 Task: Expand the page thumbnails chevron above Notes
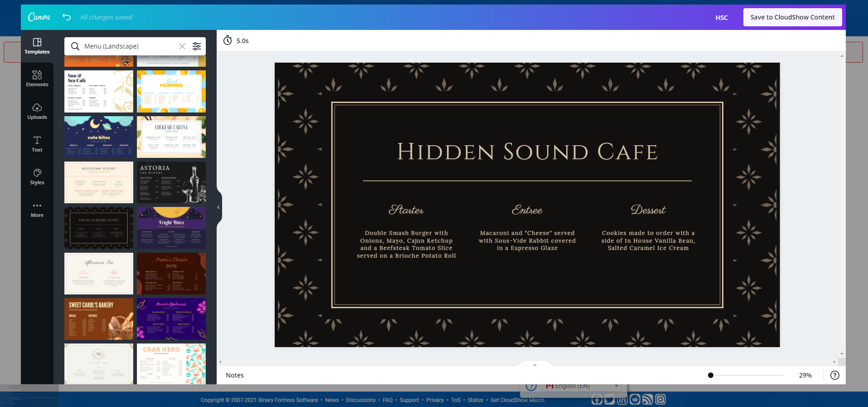535,365
